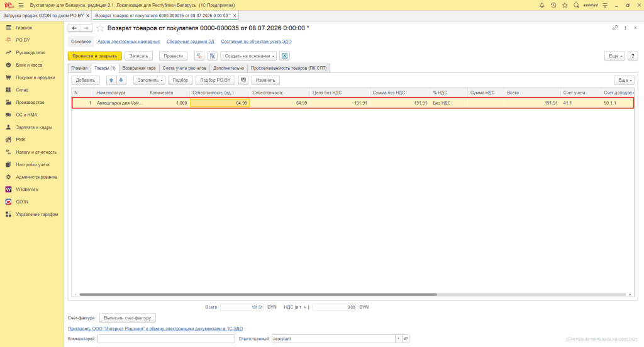Open the upper Еще menu
This screenshot has width=644, height=347.
[614, 56]
